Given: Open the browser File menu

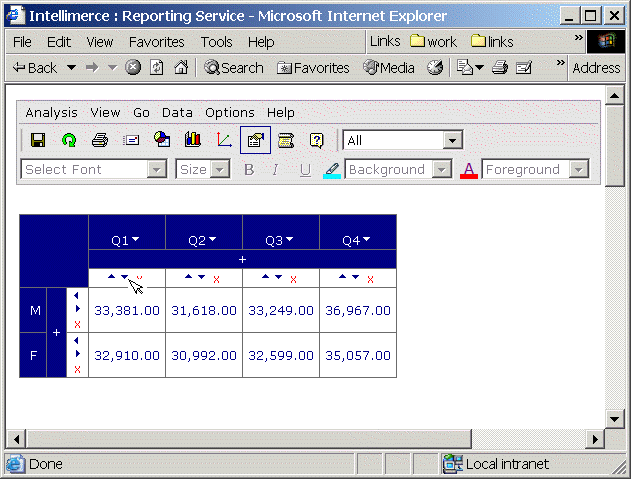Looking at the screenshot, I should (x=22, y=42).
